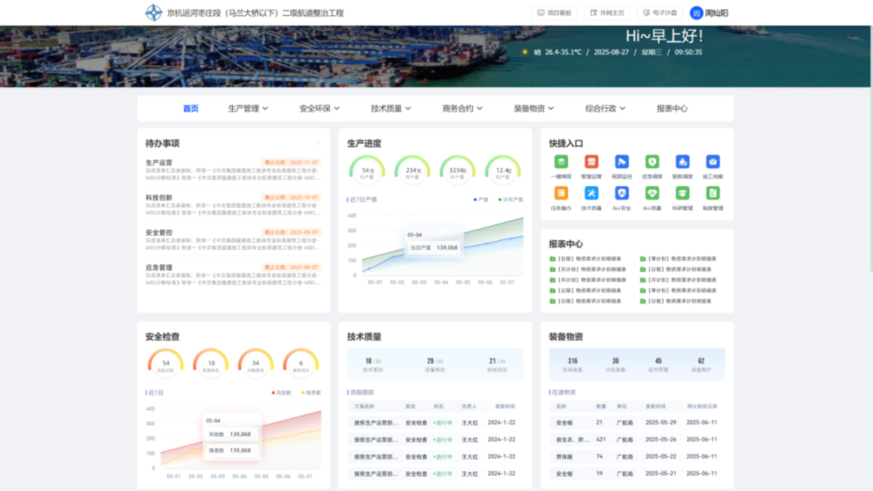Viewport: 873px width, 491px height.
Task: Expand the 安全环保 menu
Action: 319,109
